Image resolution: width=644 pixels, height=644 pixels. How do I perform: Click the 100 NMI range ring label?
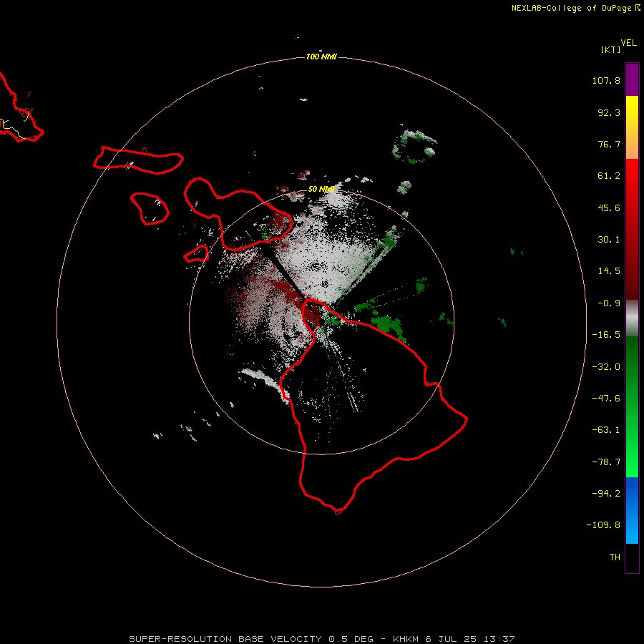[x=321, y=57]
